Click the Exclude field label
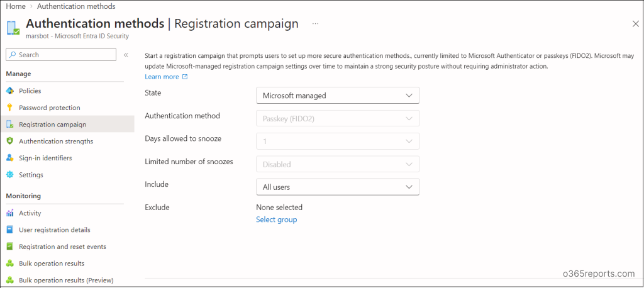The width and height of the screenshot is (644, 288). tap(157, 208)
